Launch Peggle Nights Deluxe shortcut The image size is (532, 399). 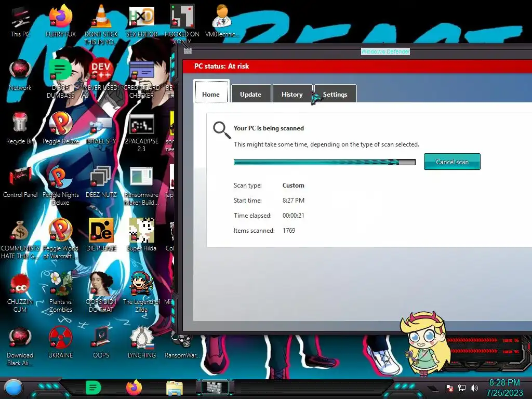tap(60, 185)
